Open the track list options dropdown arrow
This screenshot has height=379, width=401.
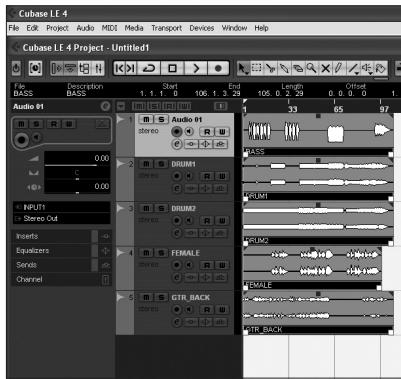121,106
